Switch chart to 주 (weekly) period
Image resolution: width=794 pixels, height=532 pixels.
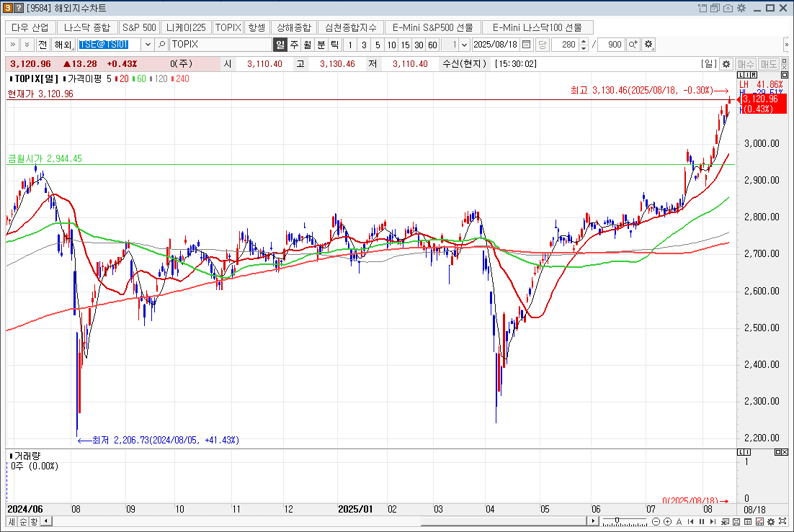[294, 45]
